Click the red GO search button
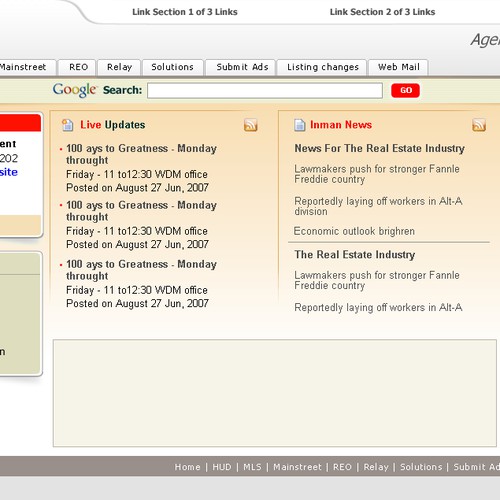 coord(405,90)
